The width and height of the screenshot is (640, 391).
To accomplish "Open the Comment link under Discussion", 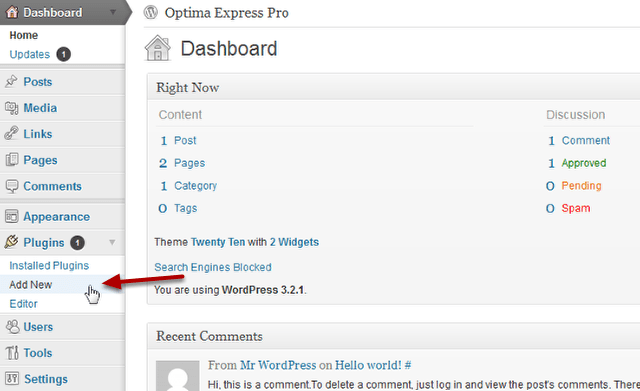I will point(586,140).
